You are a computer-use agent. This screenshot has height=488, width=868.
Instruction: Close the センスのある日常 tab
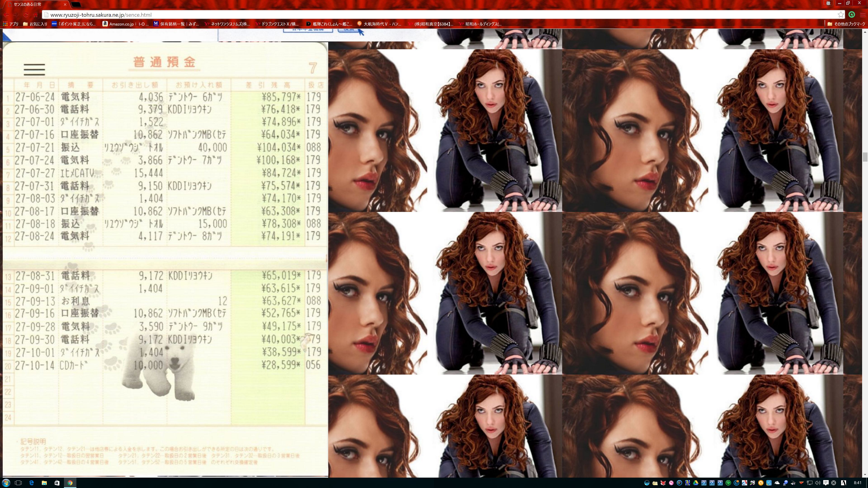pos(65,4)
